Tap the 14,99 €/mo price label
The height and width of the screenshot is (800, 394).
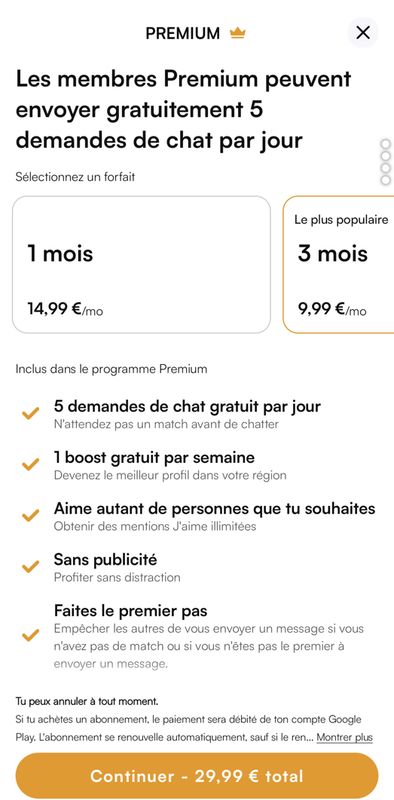pyautogui.click(x=65, y=309)
